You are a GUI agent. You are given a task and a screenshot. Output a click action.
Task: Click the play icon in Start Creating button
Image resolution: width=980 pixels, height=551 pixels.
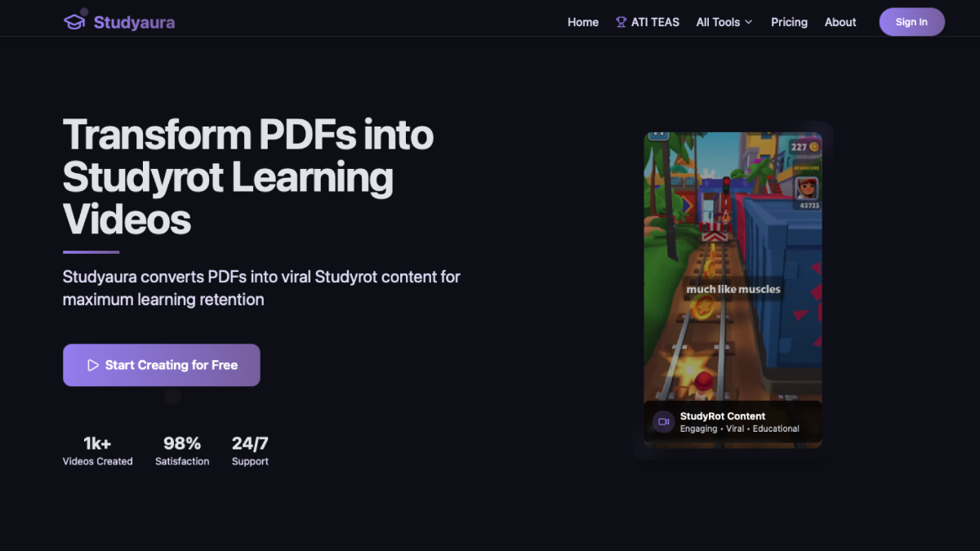pos(93,365)
